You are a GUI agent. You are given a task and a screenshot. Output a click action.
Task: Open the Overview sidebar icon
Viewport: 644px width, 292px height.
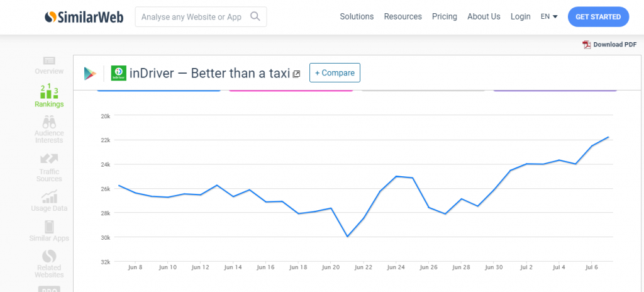tap(49, 60)
